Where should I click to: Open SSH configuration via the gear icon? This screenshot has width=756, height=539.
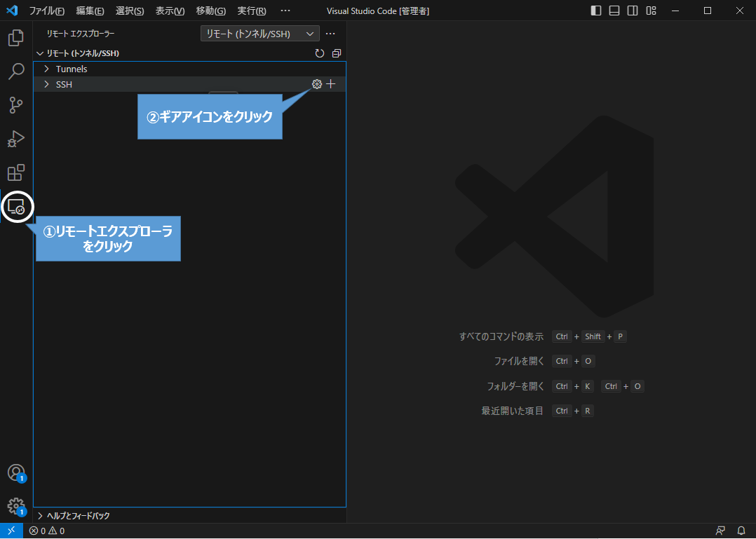coord(316,83)
